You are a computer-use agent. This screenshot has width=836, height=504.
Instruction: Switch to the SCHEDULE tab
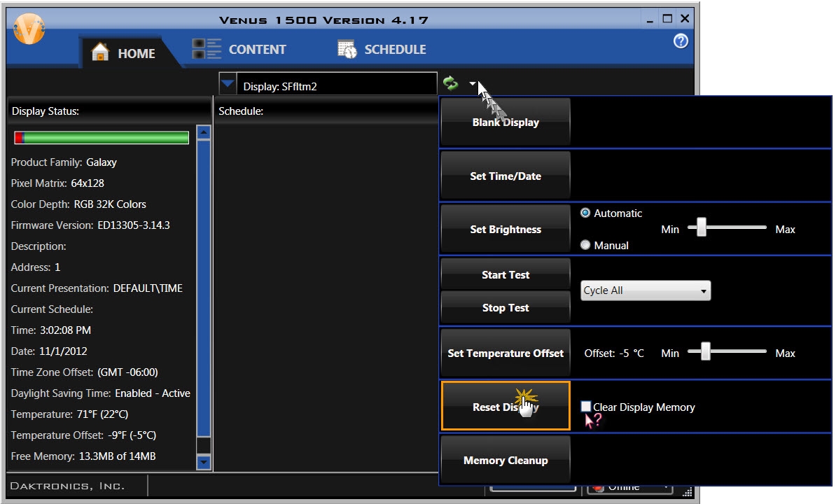[395, 50]
